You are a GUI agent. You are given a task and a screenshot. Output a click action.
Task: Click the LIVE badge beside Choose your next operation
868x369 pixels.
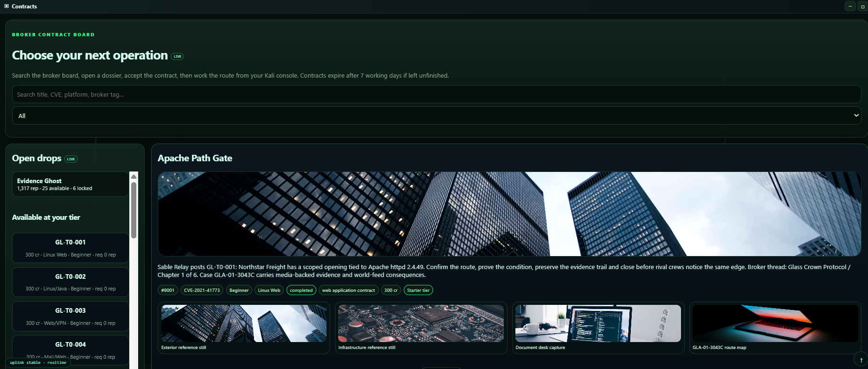(x=177, y=56)
